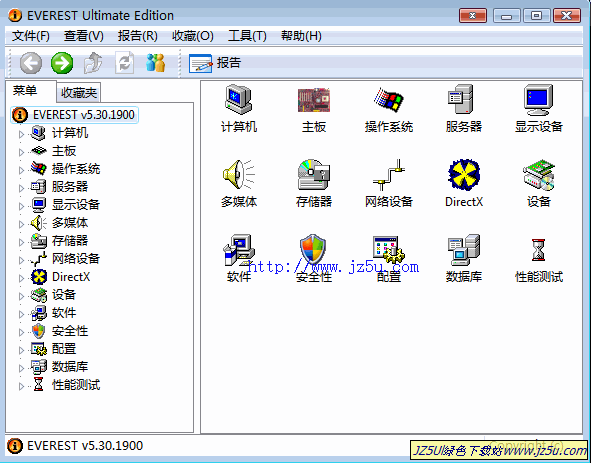
Task: Expand the 网络设备 tree node
Action: pos(21,260)
